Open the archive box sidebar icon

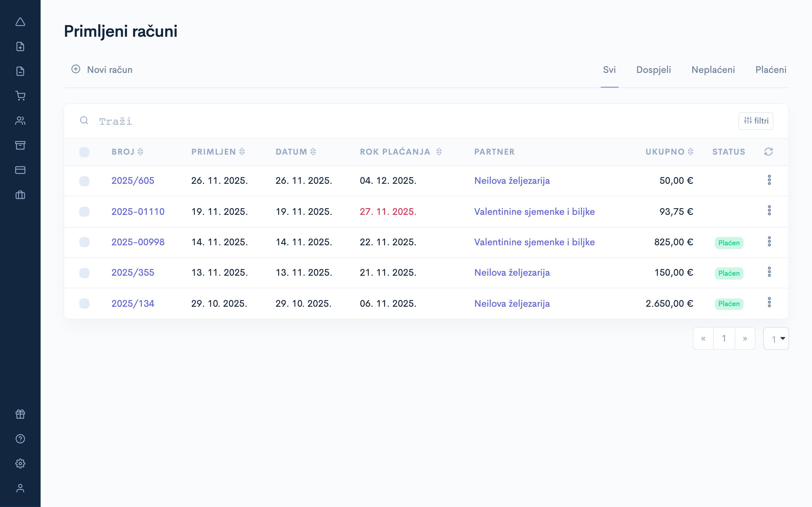pyautogui.click(x=20, y=145)
